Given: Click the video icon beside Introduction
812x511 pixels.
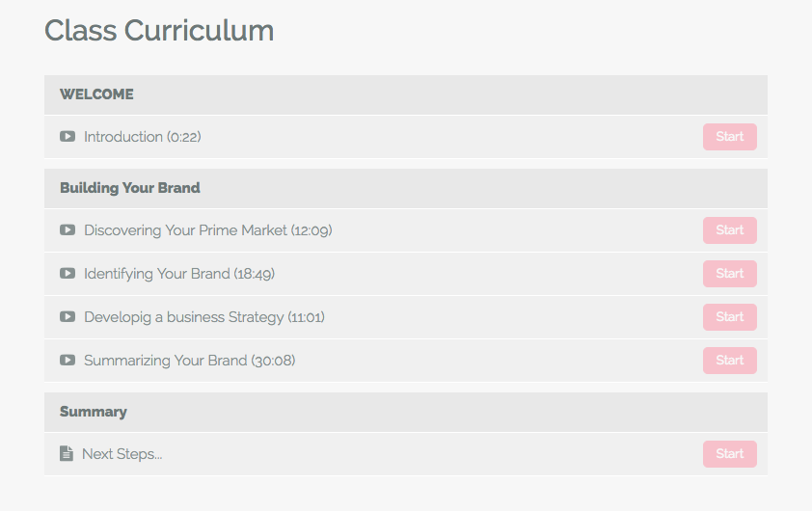Looking at the screenshot, I should click(68, 137).
